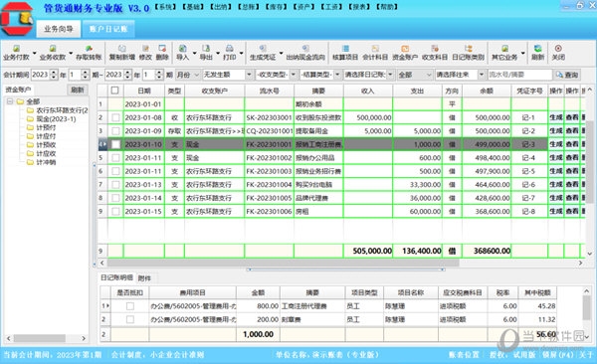Check the row with serial FK-202301003

(x=115, y=171)
